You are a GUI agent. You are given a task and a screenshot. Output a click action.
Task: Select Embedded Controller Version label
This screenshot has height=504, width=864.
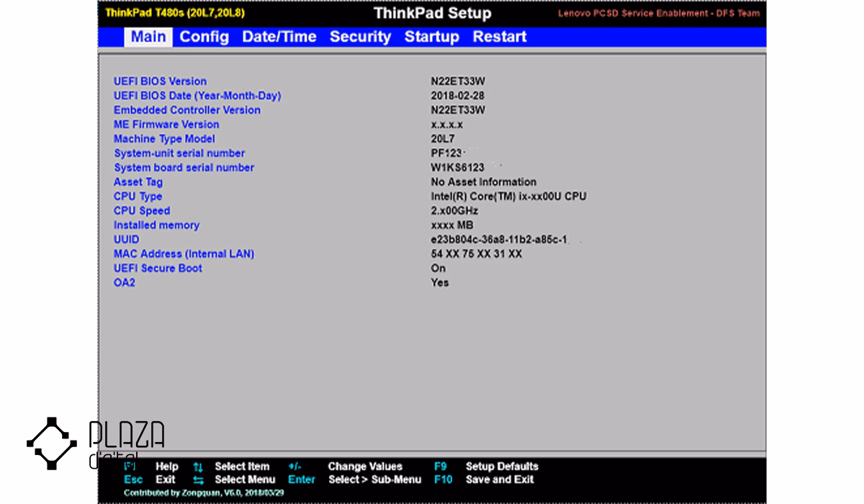click(187, 110)
